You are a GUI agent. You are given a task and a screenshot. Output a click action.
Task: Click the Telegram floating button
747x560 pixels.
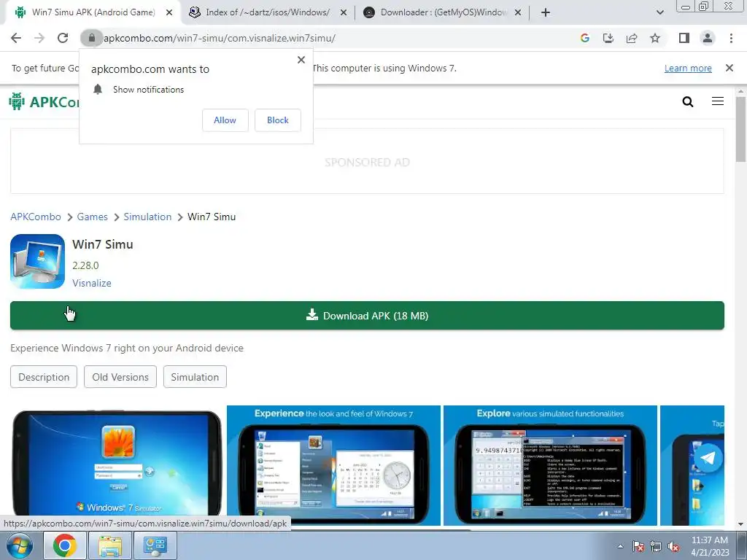click(708, 458)
